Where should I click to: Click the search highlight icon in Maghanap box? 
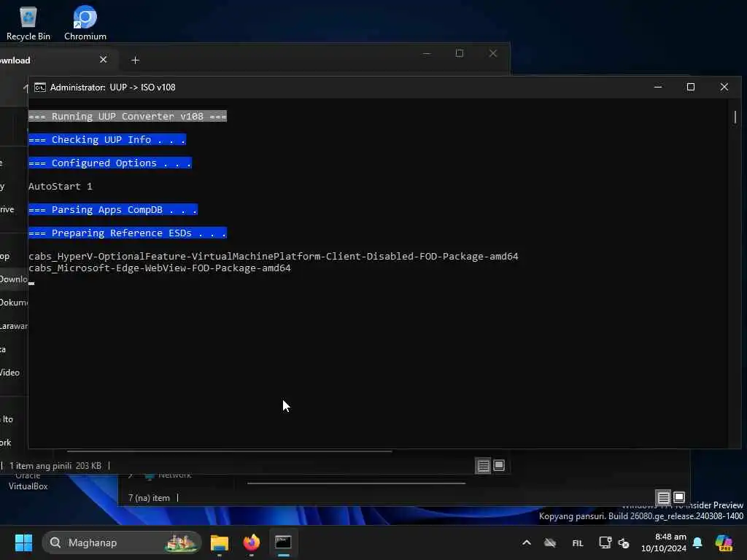coord(181,542)
